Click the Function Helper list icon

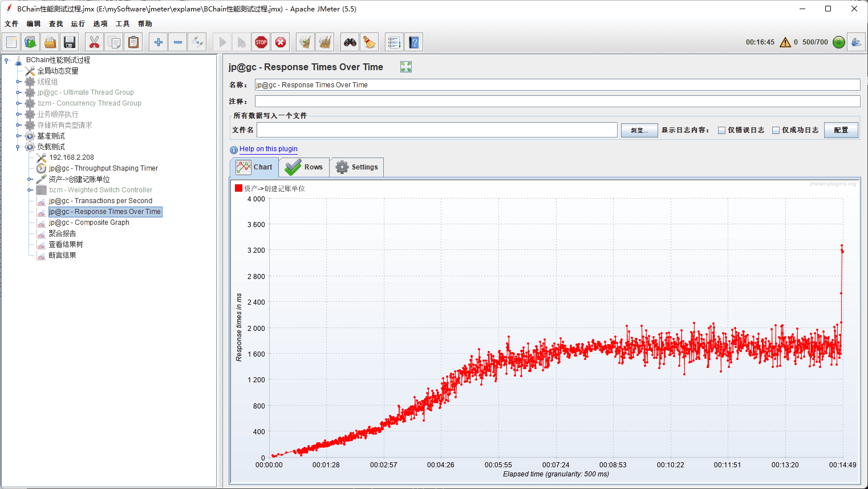coord(394,42)
